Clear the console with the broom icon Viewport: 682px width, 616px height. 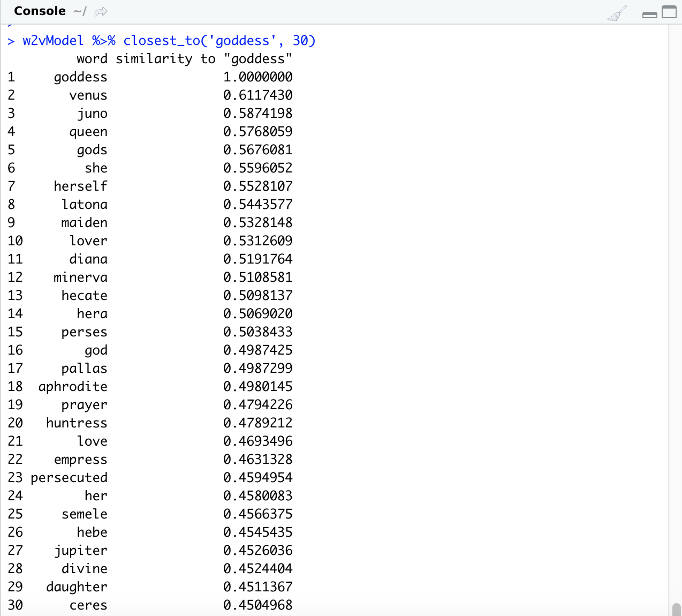[617, 13]
